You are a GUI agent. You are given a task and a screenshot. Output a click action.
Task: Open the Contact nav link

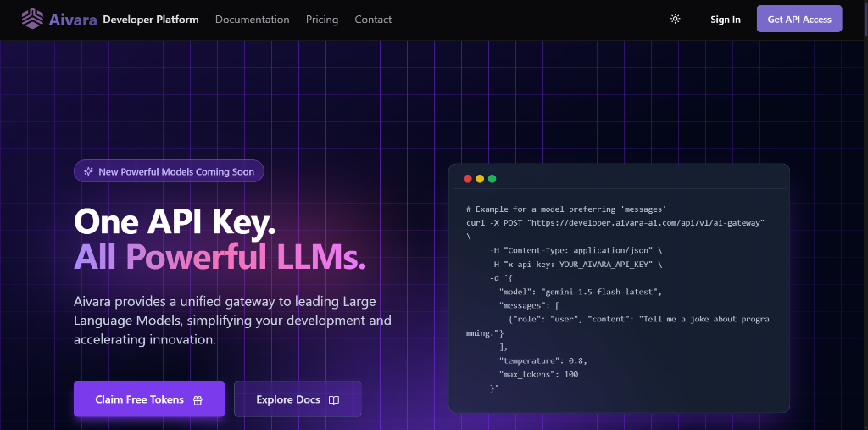pyautogui.click(x=373, y=20)
